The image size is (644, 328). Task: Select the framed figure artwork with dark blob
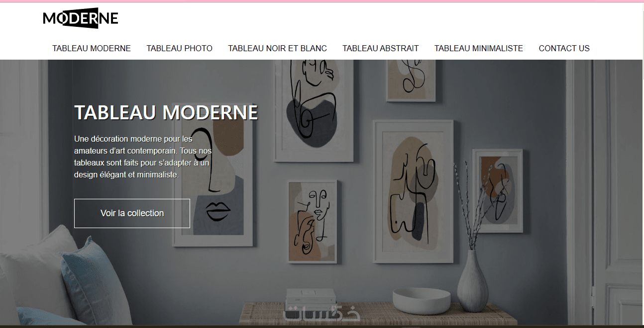(x=314, y=109)
